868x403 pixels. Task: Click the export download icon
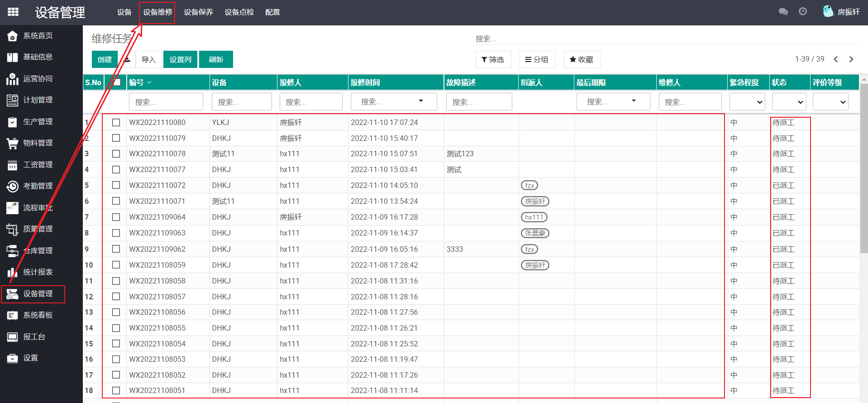[x=127, y=59]
